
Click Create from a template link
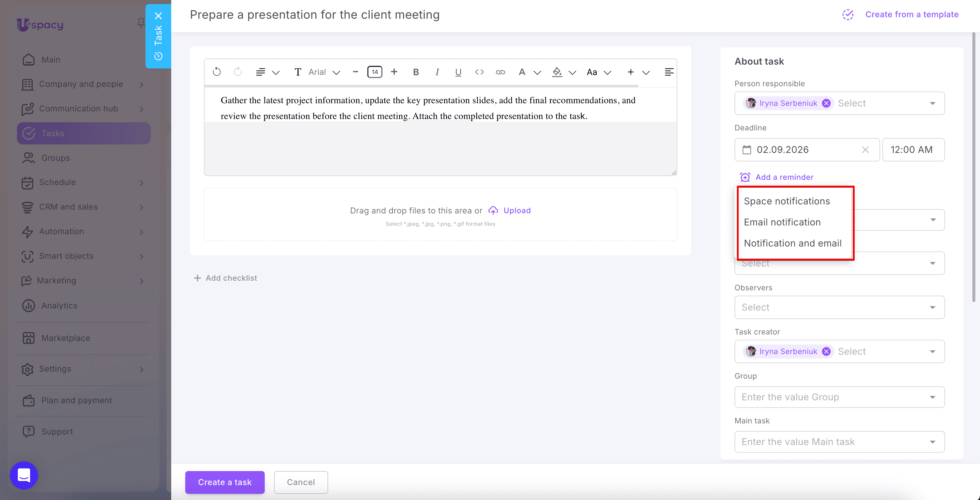[x=912, y=14]
